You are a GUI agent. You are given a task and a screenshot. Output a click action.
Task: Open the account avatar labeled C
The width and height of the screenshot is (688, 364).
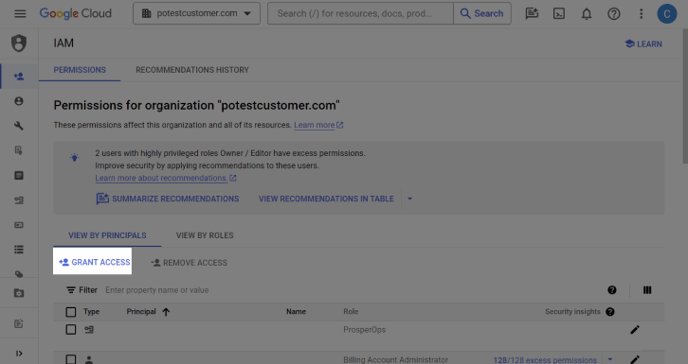click(667, 14)
